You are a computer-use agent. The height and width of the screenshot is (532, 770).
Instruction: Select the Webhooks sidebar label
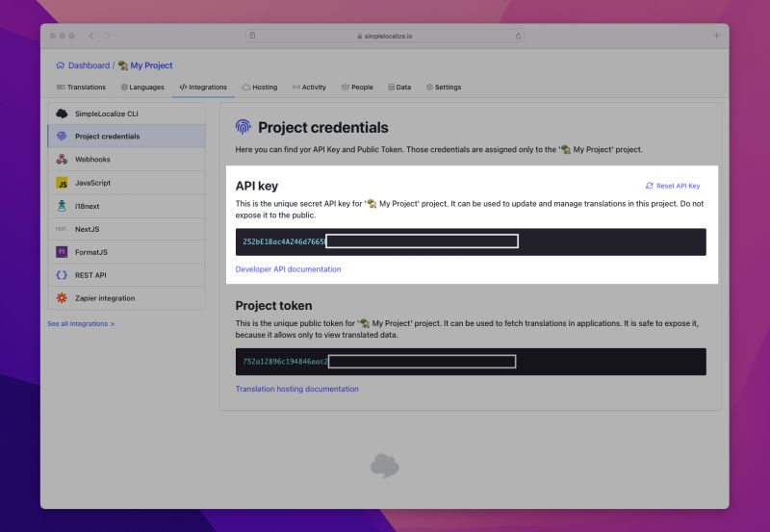click(92, 159)
